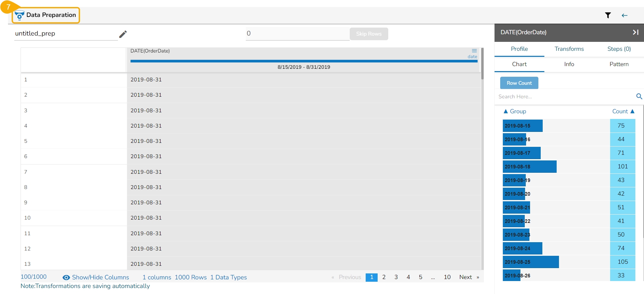This screenshot has width=644, height=294.
Task: Click the 2019-08-15 group bar
Action: click(x=523, y=126)
